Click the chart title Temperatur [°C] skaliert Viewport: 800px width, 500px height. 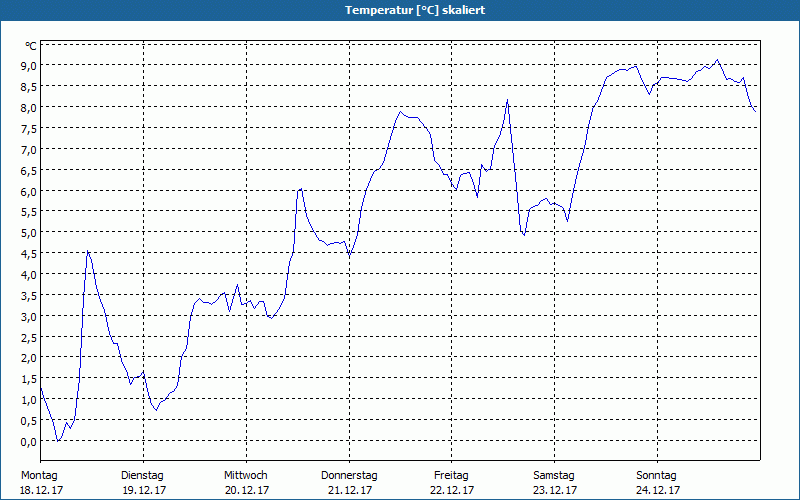point(415,10)
